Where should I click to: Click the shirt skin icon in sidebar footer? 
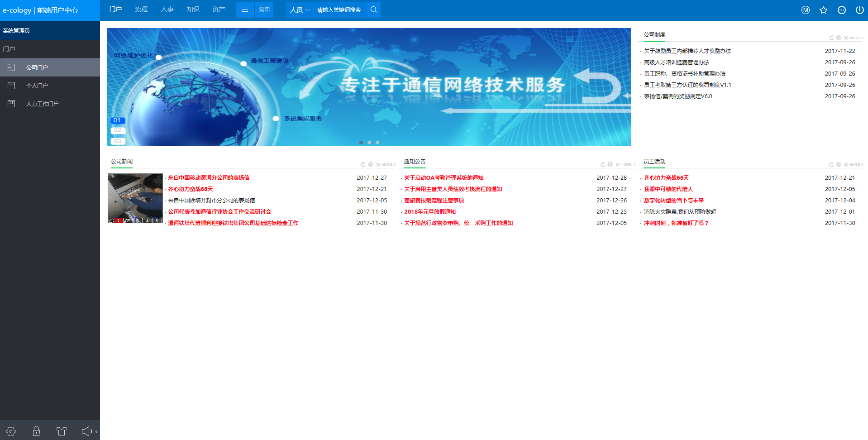[62, 431]
